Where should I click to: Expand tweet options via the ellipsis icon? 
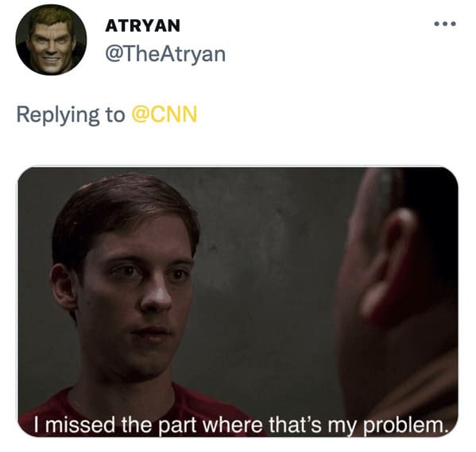tap(445, 24)
